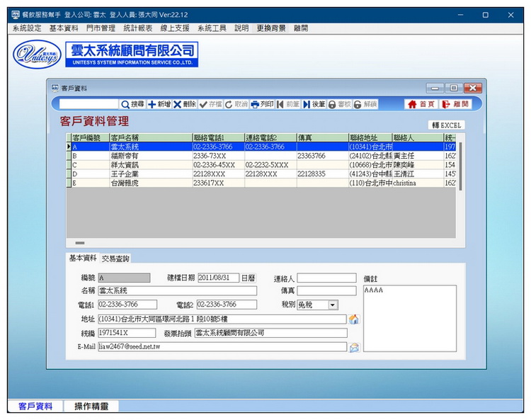
Task: Select the 基本資料 detail tab
Action: point(83,258)
